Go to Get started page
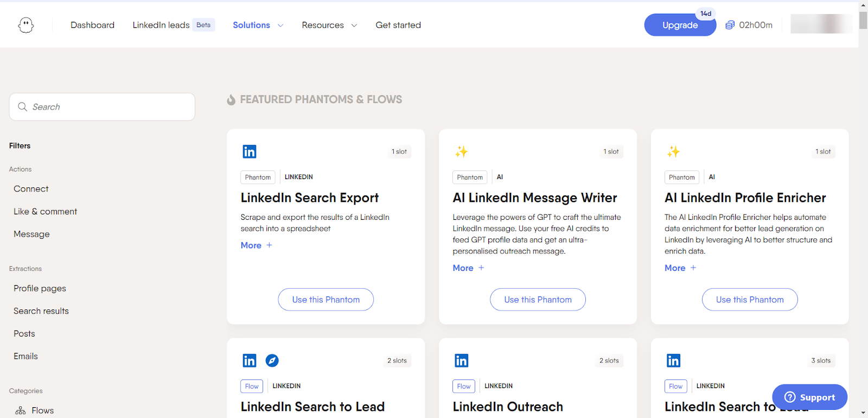This screenshot has height=418, width=868. point(398,25)
